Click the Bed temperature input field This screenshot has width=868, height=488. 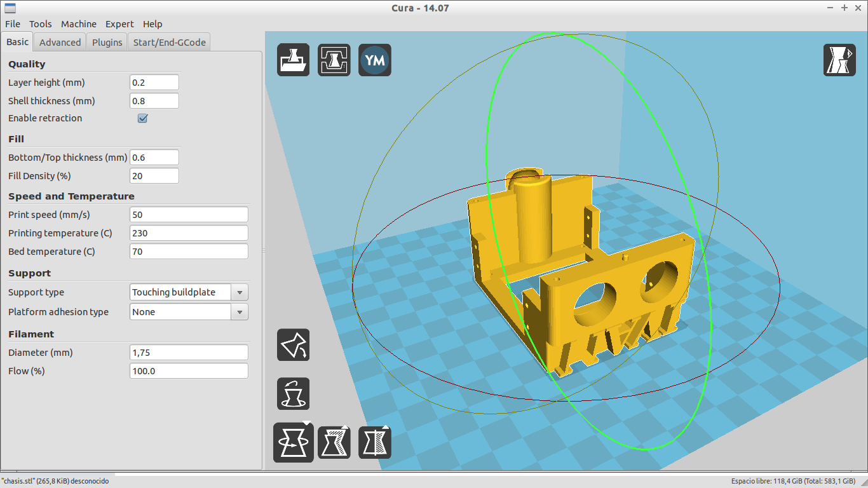tap(189, 252)
